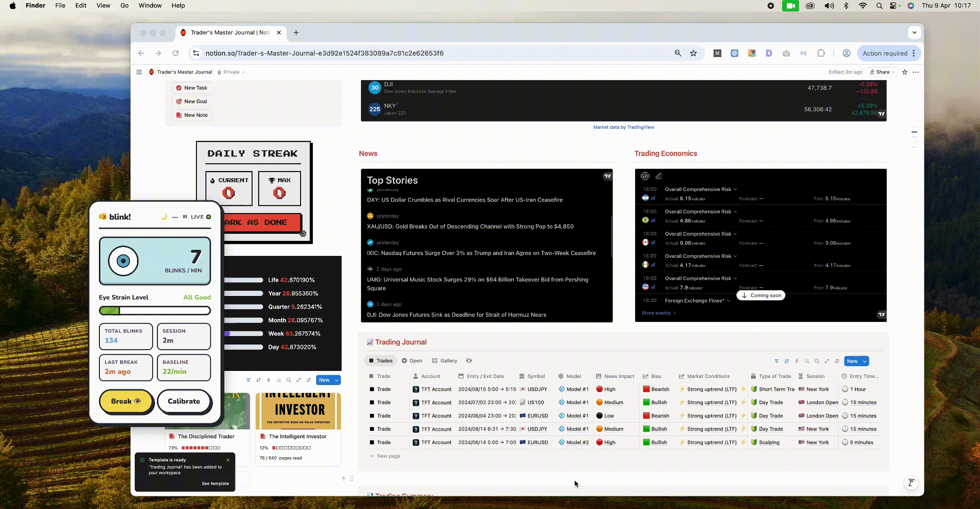Image resolution: width=980 pixels, height=509 pixels.
Task: Search the Trading Journal database
Action: pos(817,361)
